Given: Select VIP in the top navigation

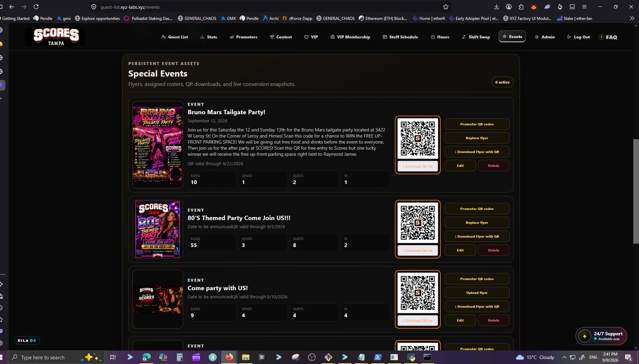Looking at the screenshot, I should click(x=311, y=37).
